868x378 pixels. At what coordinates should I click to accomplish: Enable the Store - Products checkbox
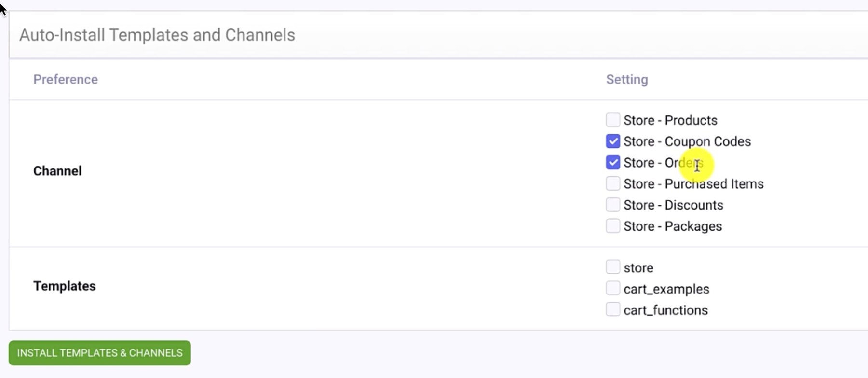(x=612, y=119)
